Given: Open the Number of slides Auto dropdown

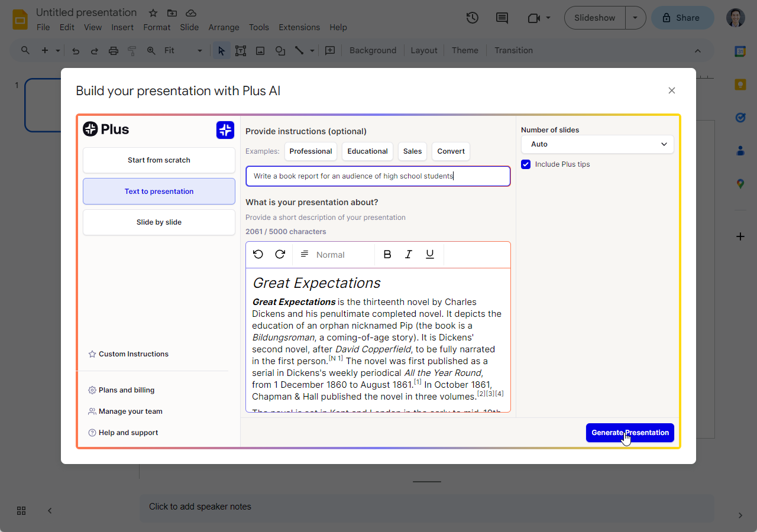Looking at the screenshot, I should point(597,144).
